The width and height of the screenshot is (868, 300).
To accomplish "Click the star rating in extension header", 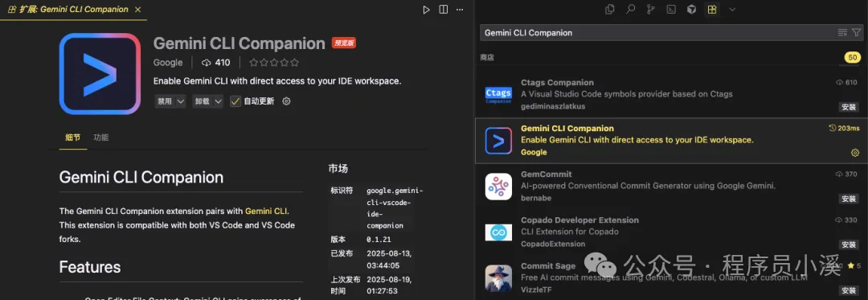I will click(274, 63).
